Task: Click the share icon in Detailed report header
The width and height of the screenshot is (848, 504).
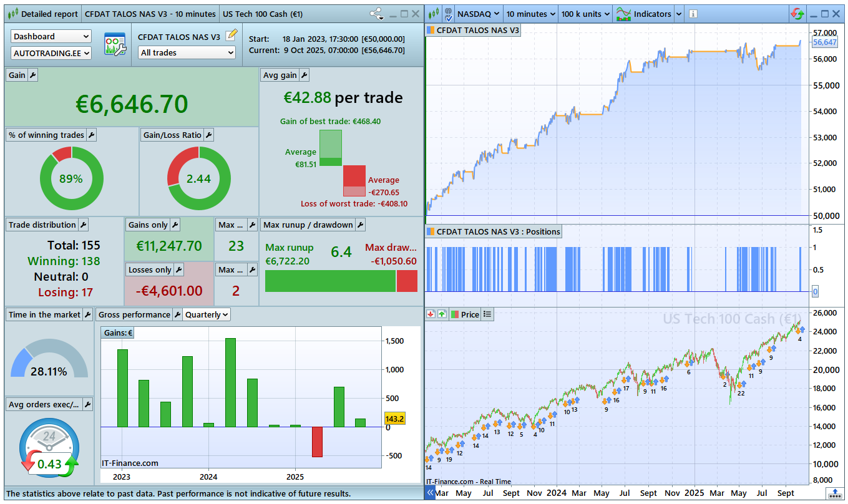Action: 376,14
